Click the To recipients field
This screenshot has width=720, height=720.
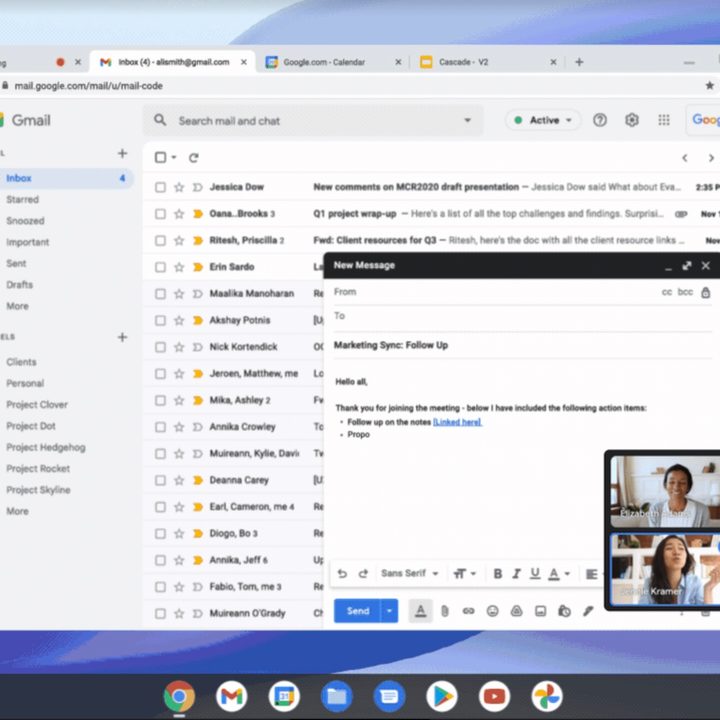523,316
